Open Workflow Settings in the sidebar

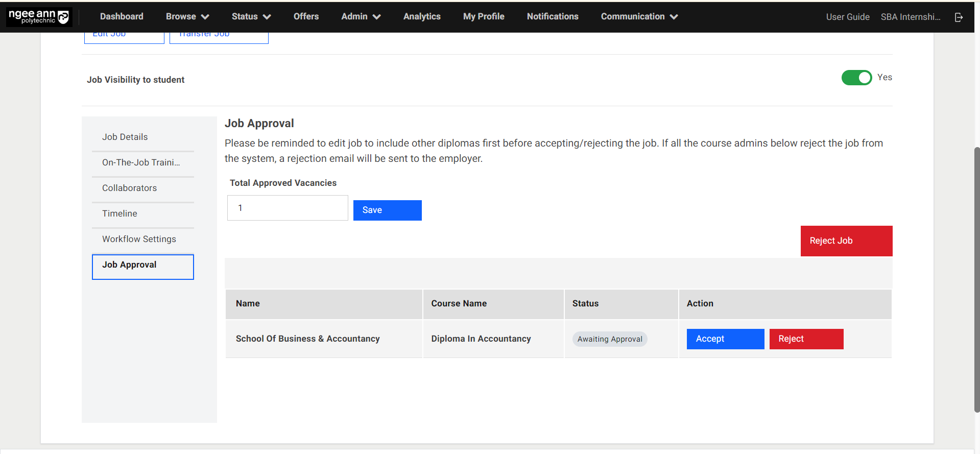tap(139, 239)
